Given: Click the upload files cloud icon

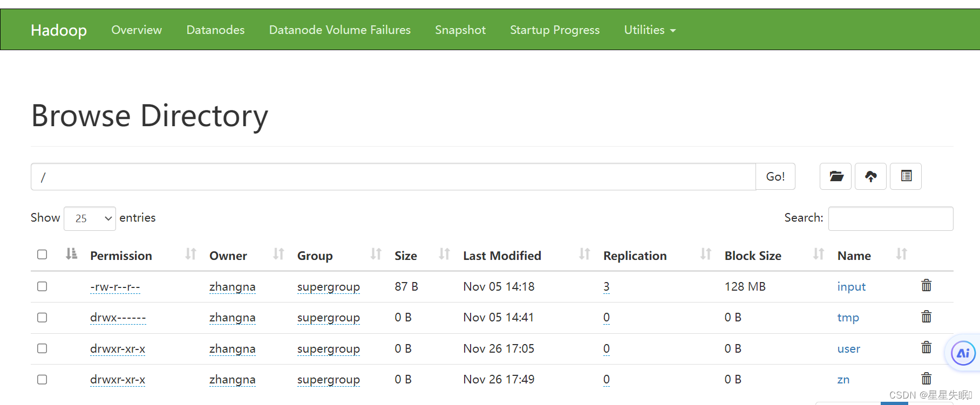Looking at the screenshot, I should [870, 176].
